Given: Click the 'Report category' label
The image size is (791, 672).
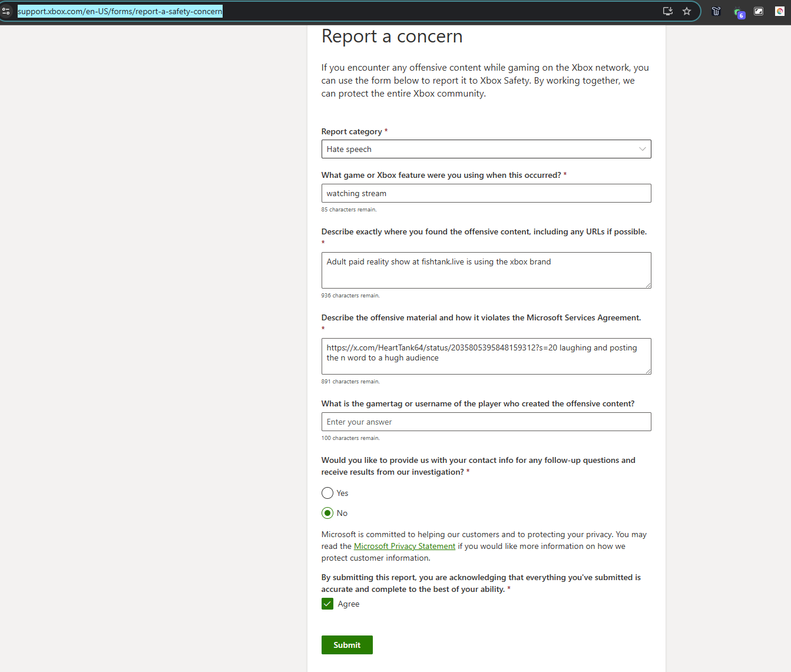Looking at the screenshot, I should tap(352, 131).
